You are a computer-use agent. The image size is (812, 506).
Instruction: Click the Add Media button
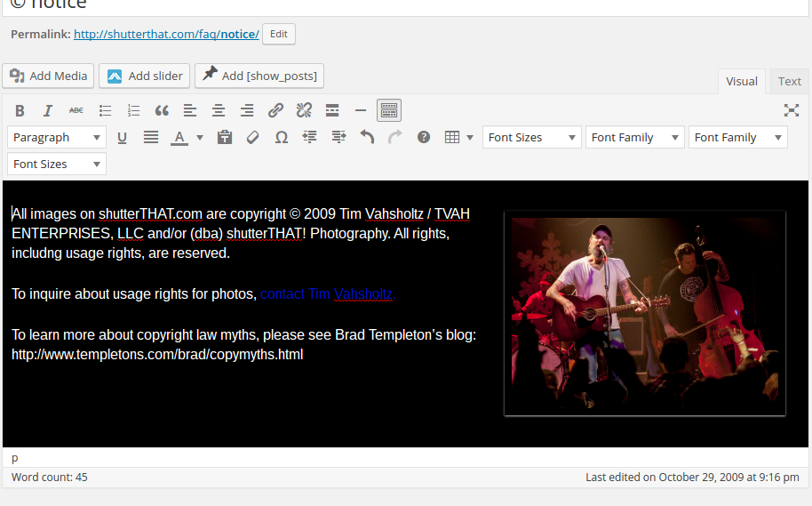(49, 76)
